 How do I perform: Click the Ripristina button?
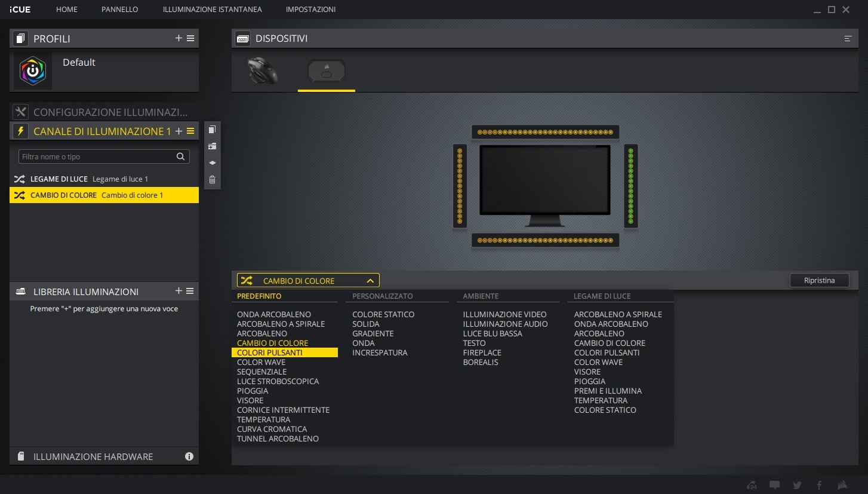[819, 281]
